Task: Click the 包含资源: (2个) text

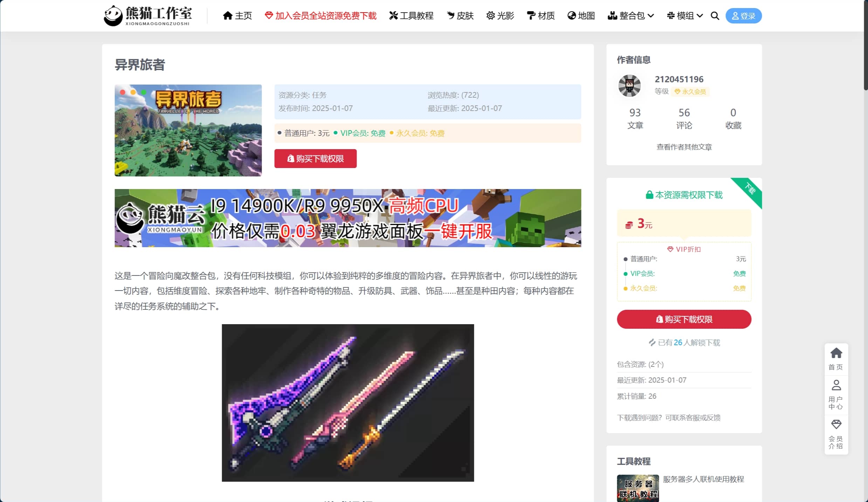Action: point(640,364)
